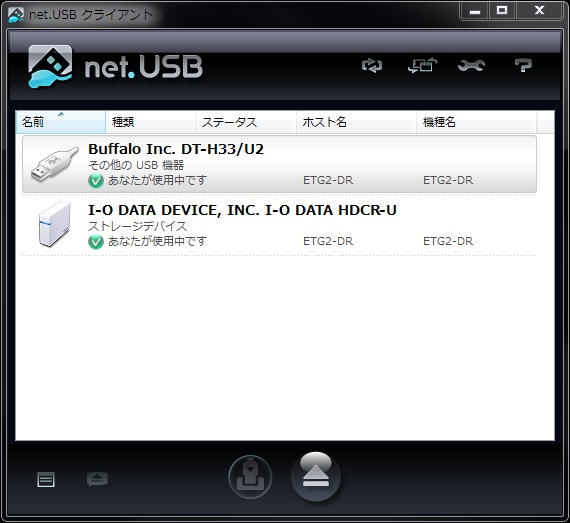
Task: Click the green check status of Buffalo device
Action: [96, 181]
